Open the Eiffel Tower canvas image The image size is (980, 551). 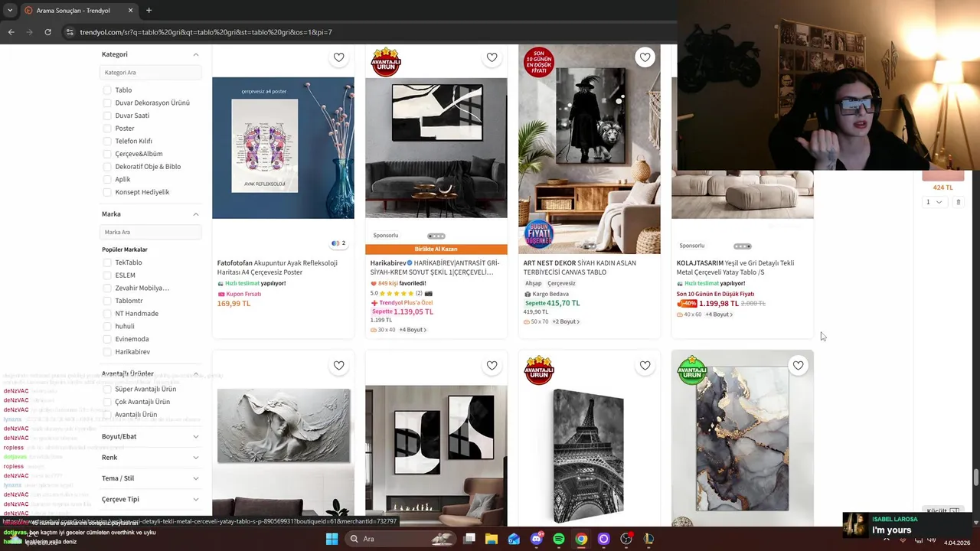click(590, 455)
